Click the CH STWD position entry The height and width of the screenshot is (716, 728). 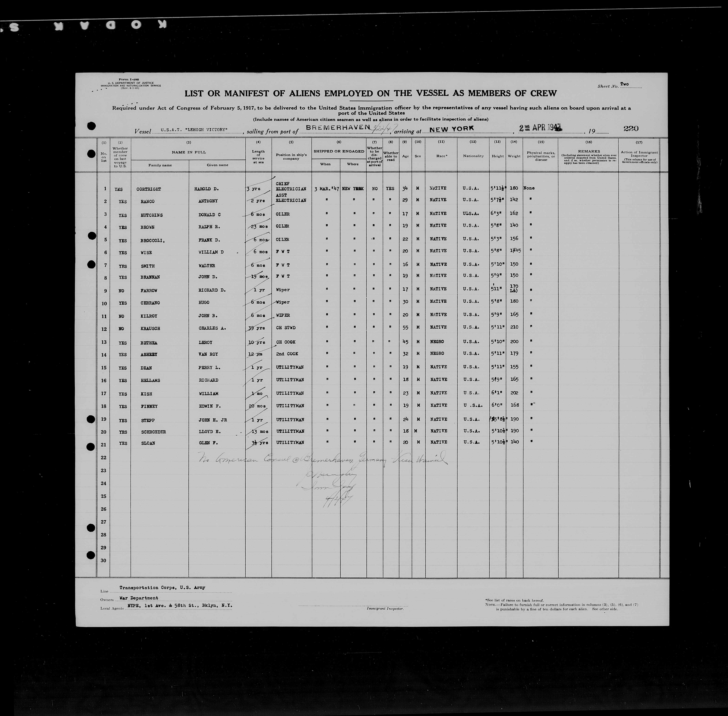click(286, 328)
